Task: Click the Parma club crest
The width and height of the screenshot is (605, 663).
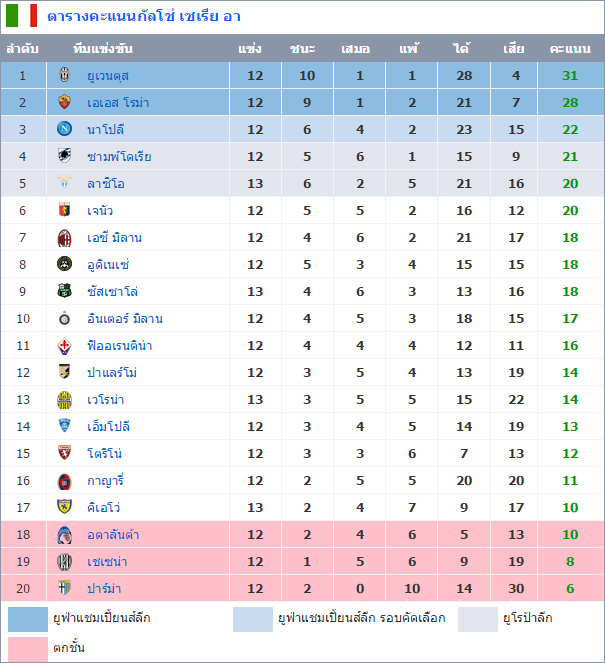Action: 65,588
